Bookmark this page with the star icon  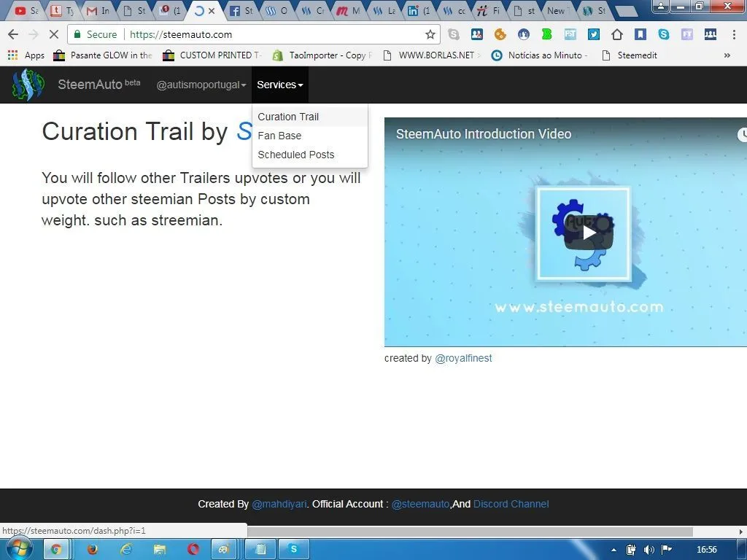[x=430, y=34]
